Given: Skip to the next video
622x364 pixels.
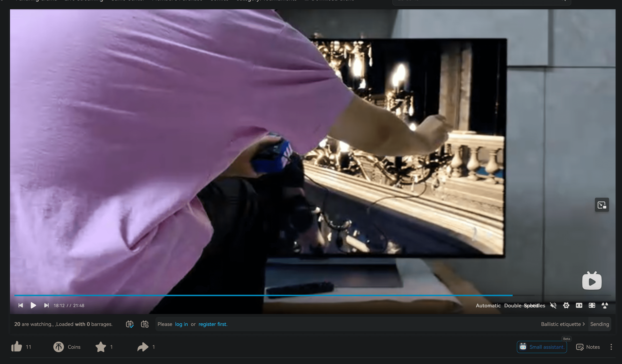Looking at the screenshot, I should [46, 305].
